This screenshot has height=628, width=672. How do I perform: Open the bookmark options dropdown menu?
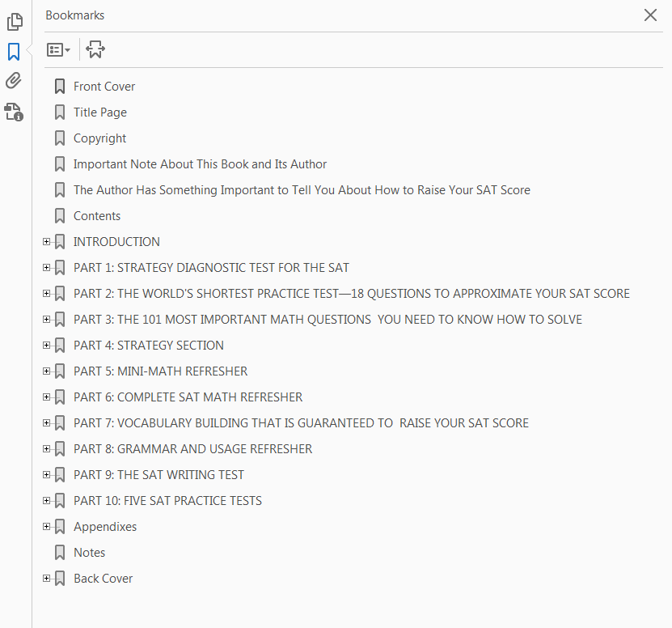click(x=58, y=49)
